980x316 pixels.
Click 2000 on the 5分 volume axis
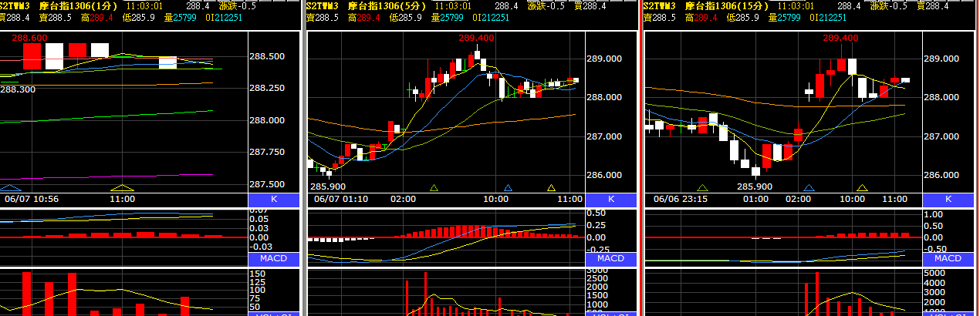click(597, 287)
